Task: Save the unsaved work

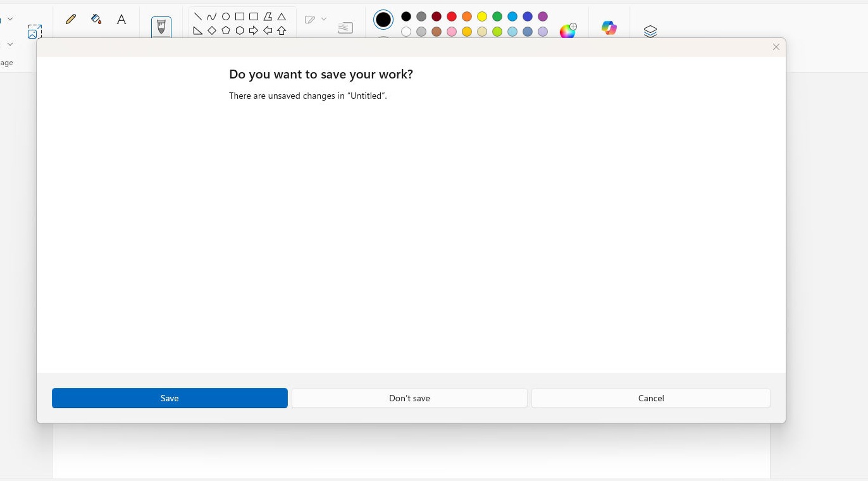Action: [x=170, y=398]
